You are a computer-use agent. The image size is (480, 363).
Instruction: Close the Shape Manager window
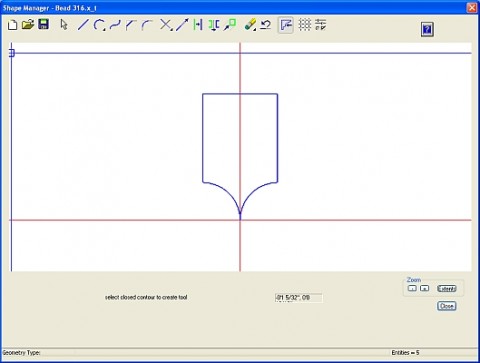[472, 8]
